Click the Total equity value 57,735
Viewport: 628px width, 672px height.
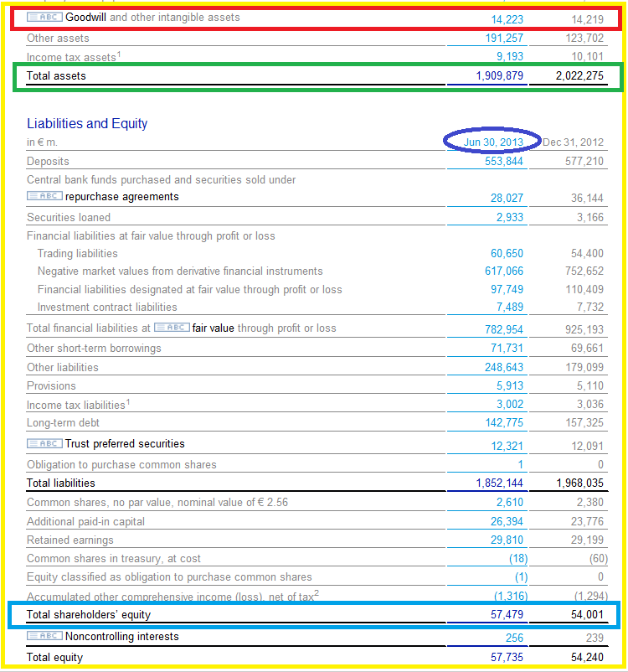[507, 658]
